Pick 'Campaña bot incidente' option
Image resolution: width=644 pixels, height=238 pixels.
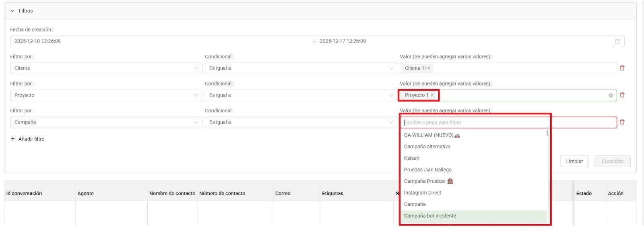[430, 216]
